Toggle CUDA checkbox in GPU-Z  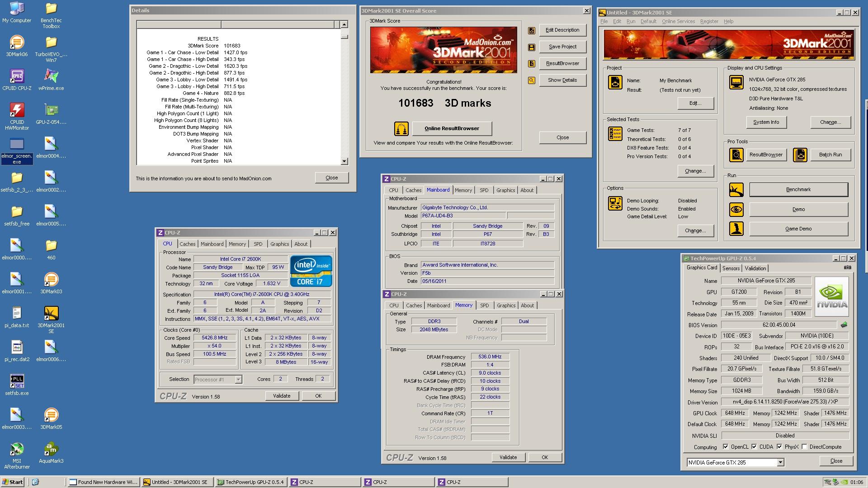754,447
